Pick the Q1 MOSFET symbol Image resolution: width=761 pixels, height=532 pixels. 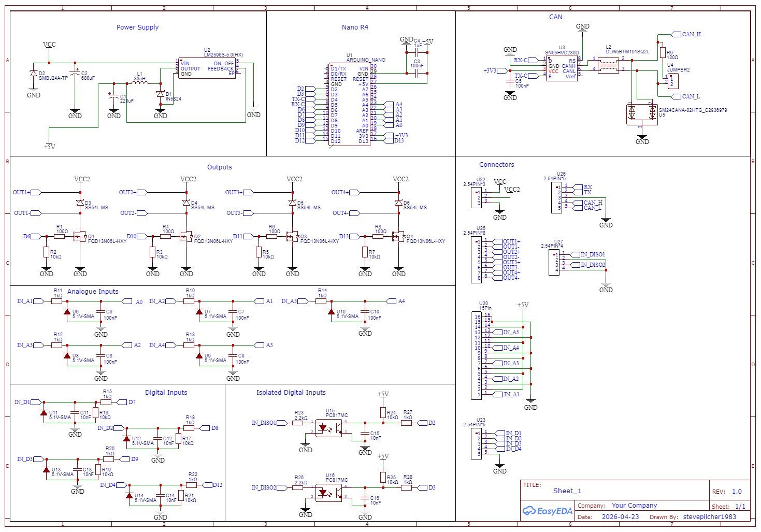click(79, 237)
